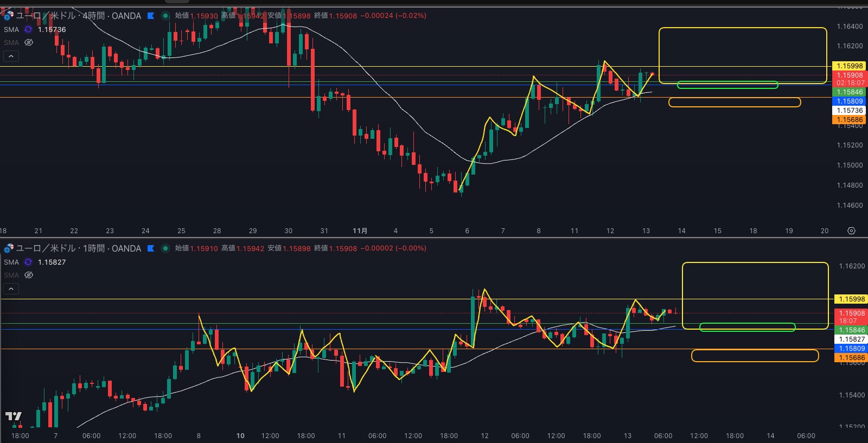Select the orange rounded rectangle on 1-hour chart

(754, 356)
